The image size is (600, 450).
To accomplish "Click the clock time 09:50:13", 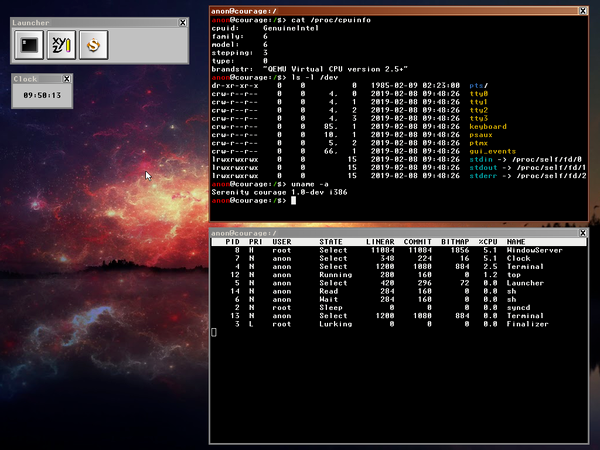I will click(42, 95).
